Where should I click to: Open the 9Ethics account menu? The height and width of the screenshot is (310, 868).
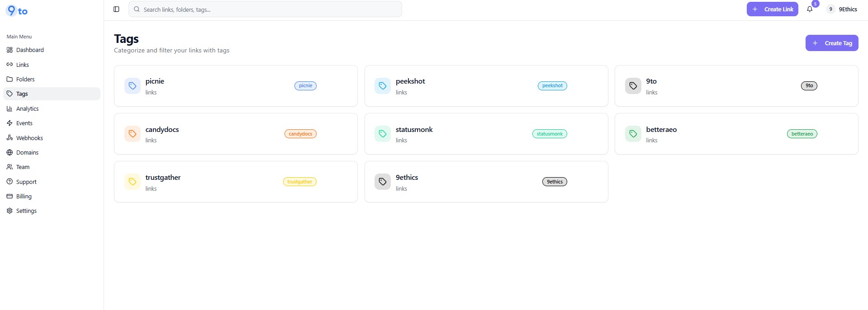(842, 9)
